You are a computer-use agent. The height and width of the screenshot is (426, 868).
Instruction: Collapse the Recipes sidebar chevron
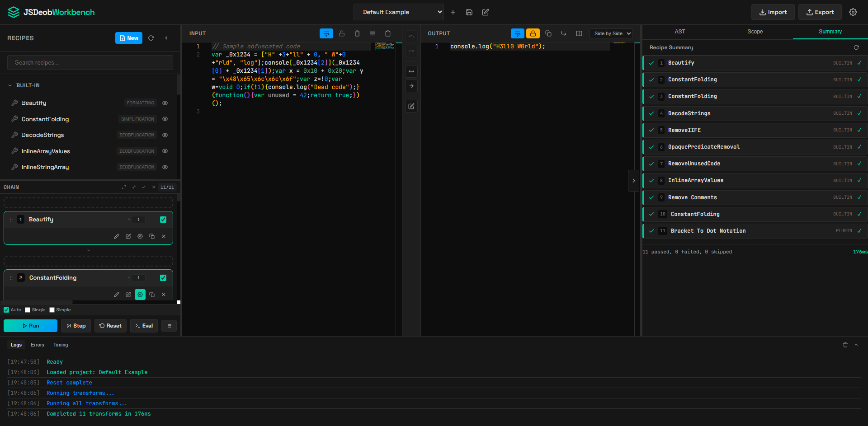click(166, 38)
